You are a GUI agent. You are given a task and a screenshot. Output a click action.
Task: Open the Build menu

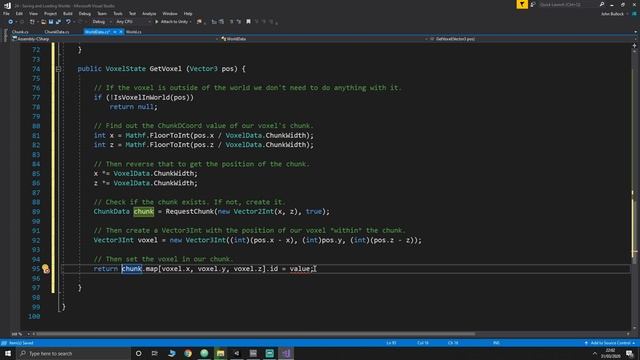point(68,13)
